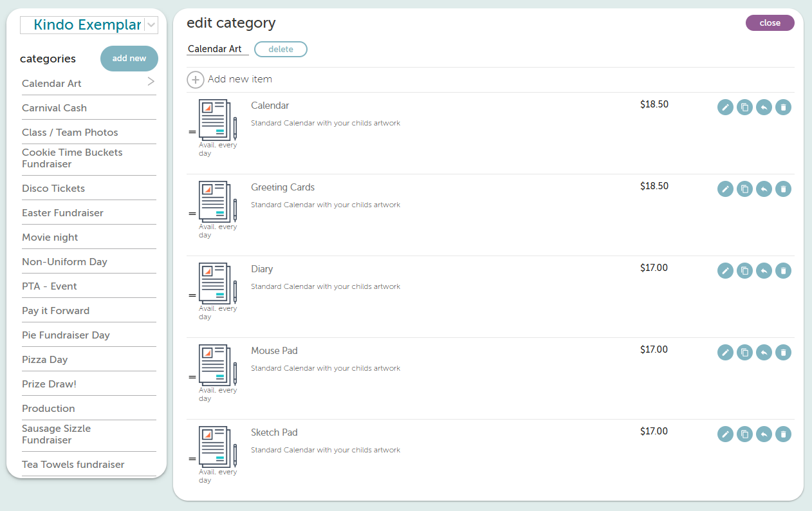Click the copy icon for Sketch Pad
This screenshot has width=812, height=511.
coord(744,434)
